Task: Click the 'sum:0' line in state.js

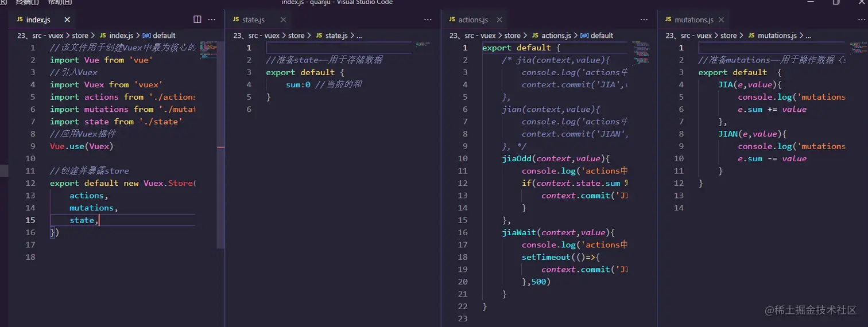Action: (x=324, y=85)
